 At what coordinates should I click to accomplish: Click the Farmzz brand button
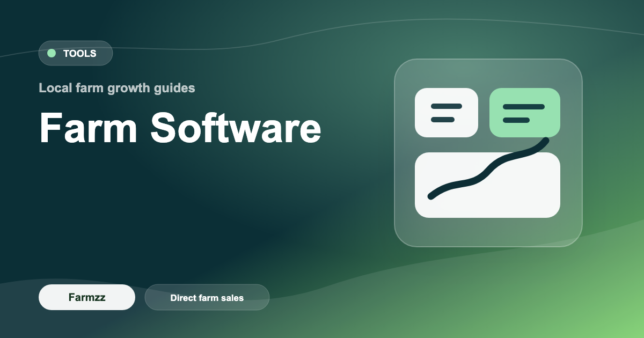click(x=87, y=297)
